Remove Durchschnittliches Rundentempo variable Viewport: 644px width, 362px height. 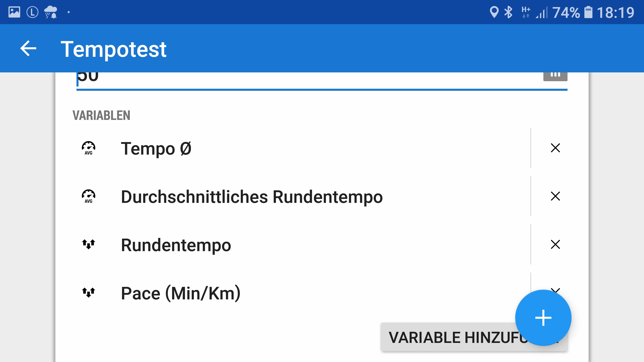pyautogui.click(x=555, y=196)
